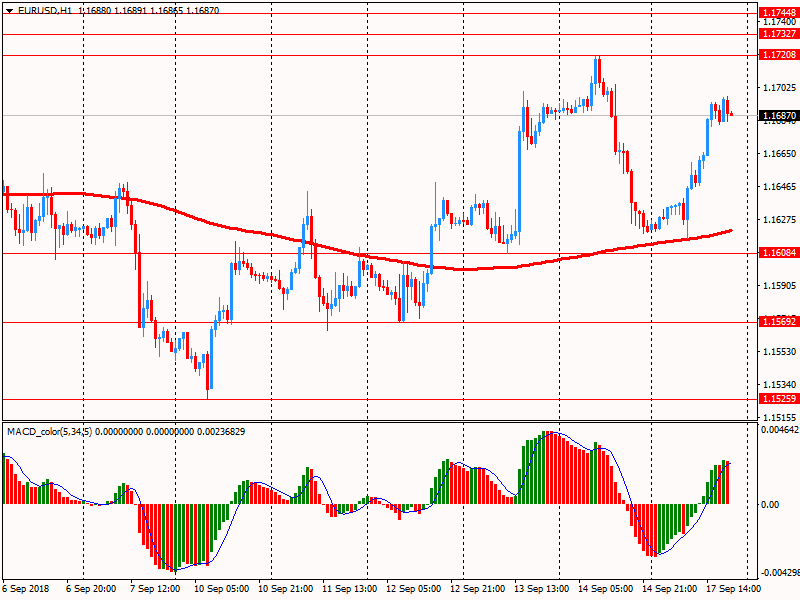Click the time axis label 14 Sep 21:00

coord(669,589)
